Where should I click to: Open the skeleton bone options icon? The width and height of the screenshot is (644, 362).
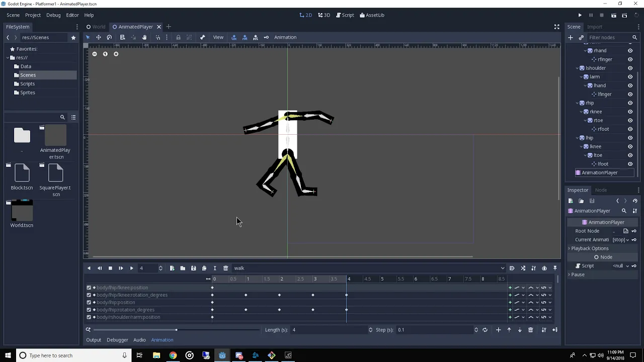pyautogui.click(x=202, y=37)
